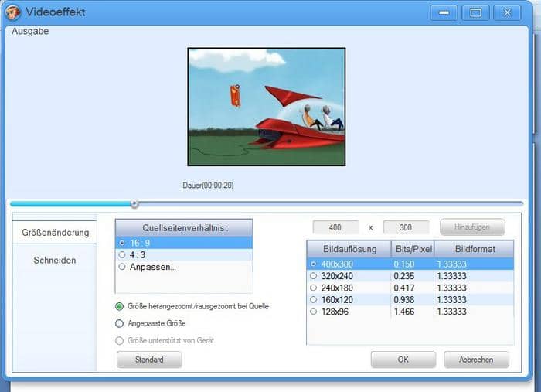Select the 4 : 3 aspect ratio radio
541x392 pixels.
click(x=122, y=255)
